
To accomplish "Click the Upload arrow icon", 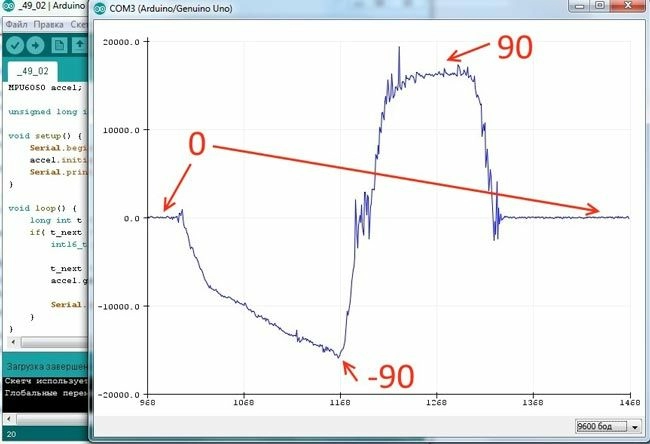I will point(35,45).
